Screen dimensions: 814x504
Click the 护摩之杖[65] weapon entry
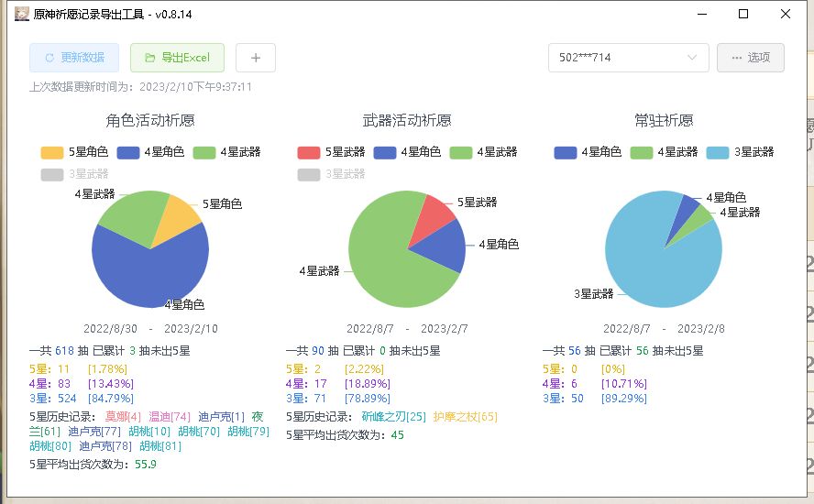pyautogui.click(x=465, y=417)
